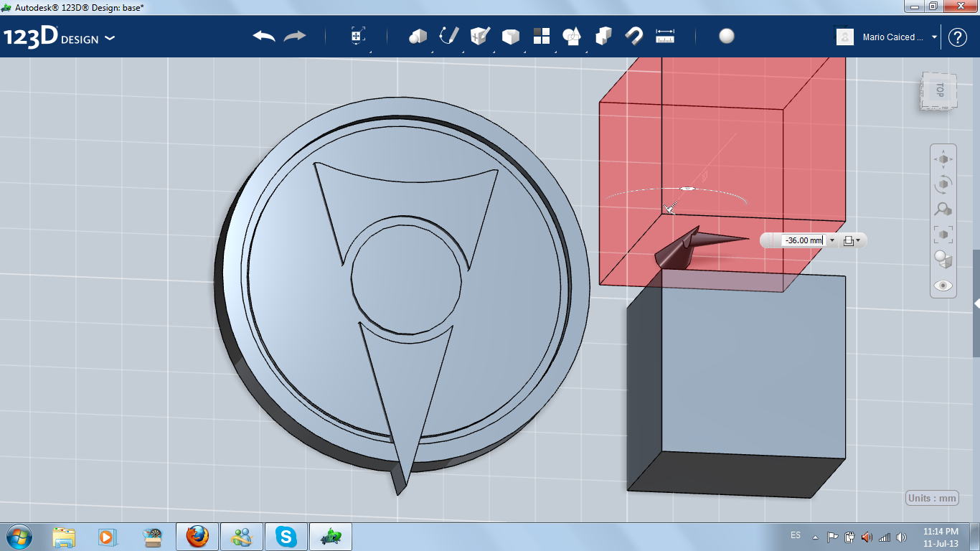Viewport: 980px width, 551px height.
Task: Open the Combine tools
Action: point(603,36)
